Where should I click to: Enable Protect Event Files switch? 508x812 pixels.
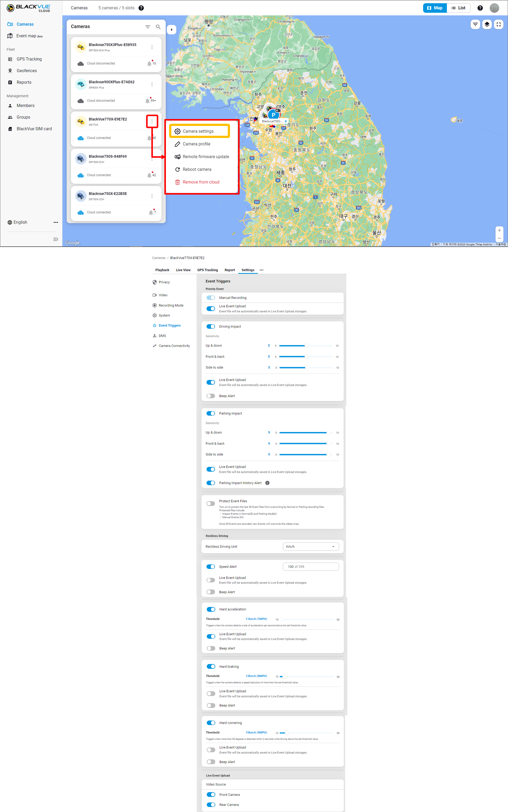coord(211,503)
